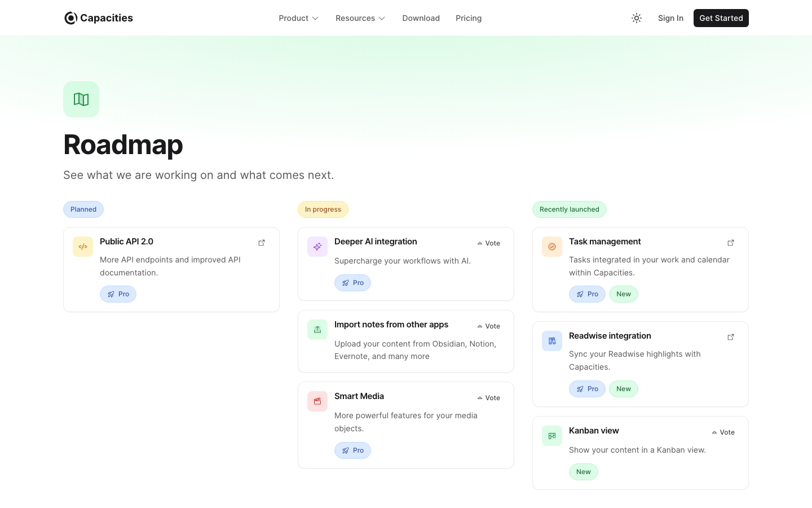The width and height of the screenshot is (812, 508).
Task: Click the Sign In link
Action: coord(670,18)
